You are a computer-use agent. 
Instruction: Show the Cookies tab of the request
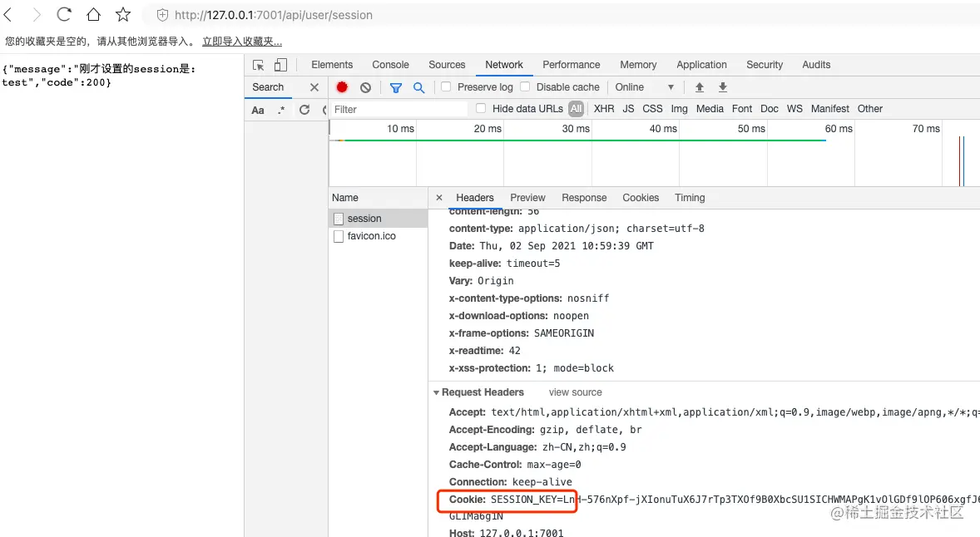[641, 197]
